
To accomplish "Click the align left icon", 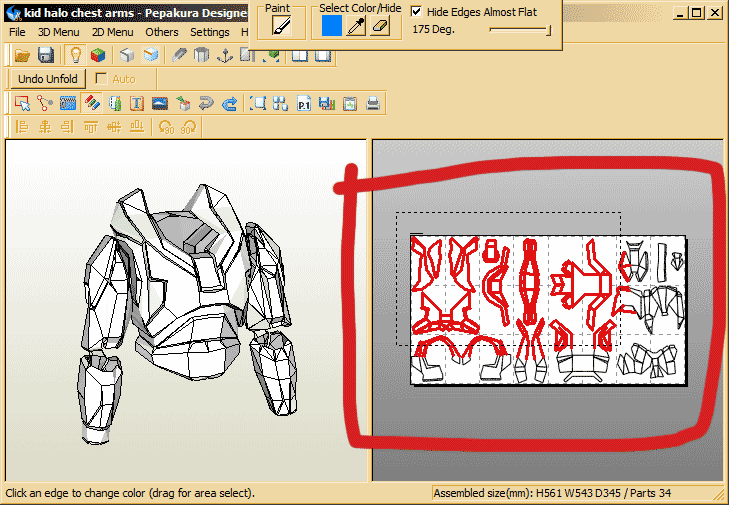I will 22,126.
